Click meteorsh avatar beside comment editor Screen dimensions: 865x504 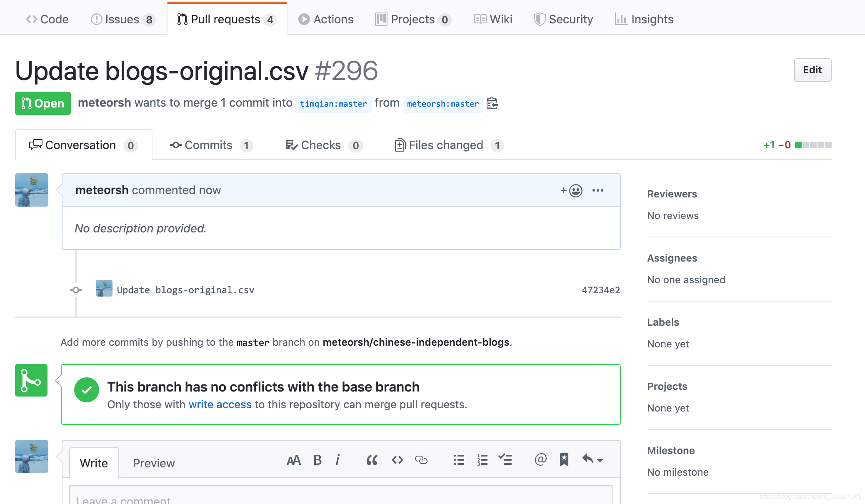[x=32, y=457]
